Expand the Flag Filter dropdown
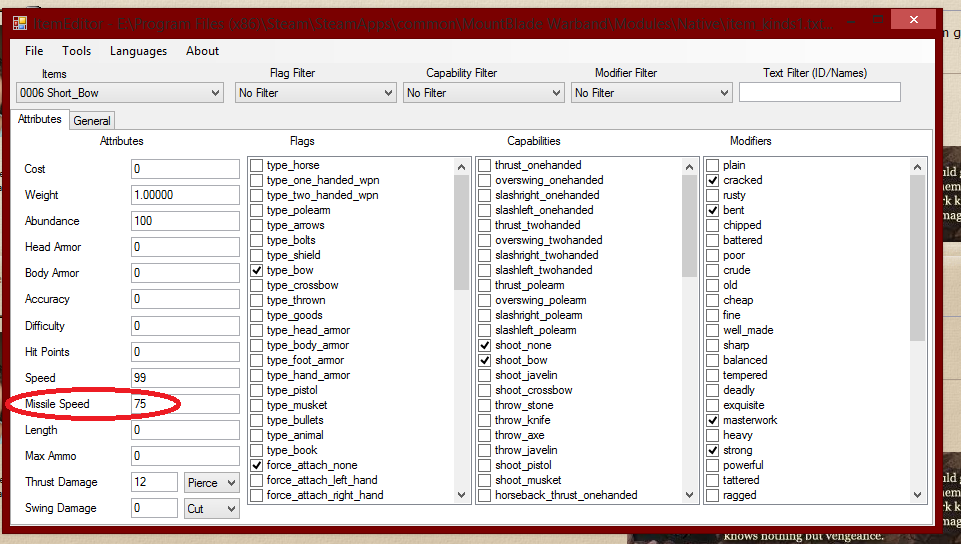The height and width of the screenshot is (544, 961). click(x=316, y=93)
